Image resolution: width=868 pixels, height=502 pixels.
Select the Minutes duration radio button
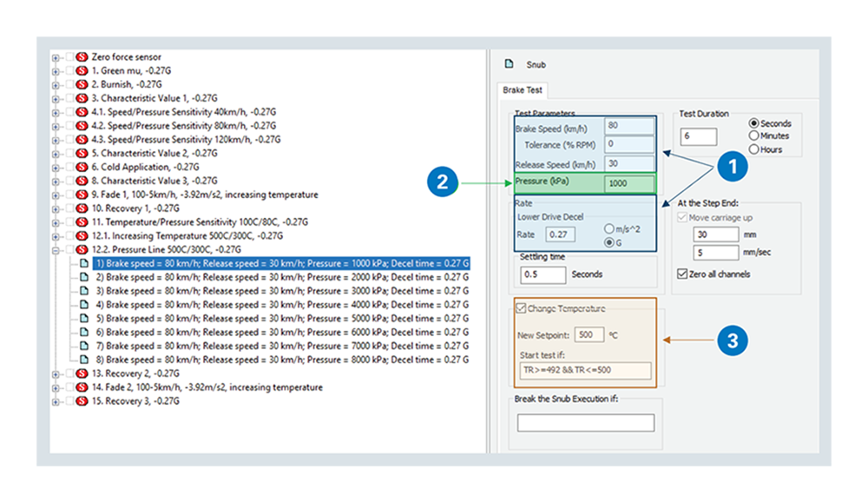tap(753, 136)
